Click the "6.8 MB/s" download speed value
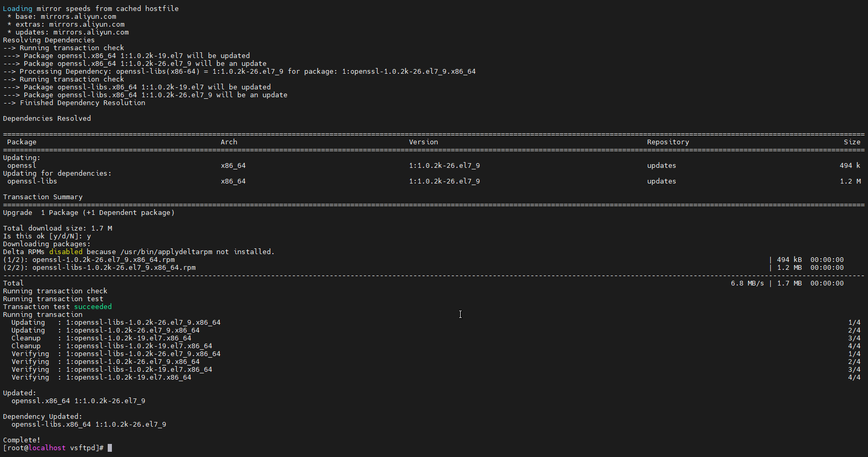Viewport: 868px width, 457px height. tap(747, 283)
